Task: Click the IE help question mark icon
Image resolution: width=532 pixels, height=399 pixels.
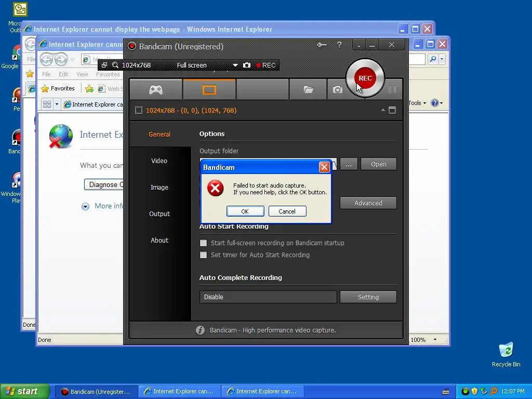Action: 435,103
